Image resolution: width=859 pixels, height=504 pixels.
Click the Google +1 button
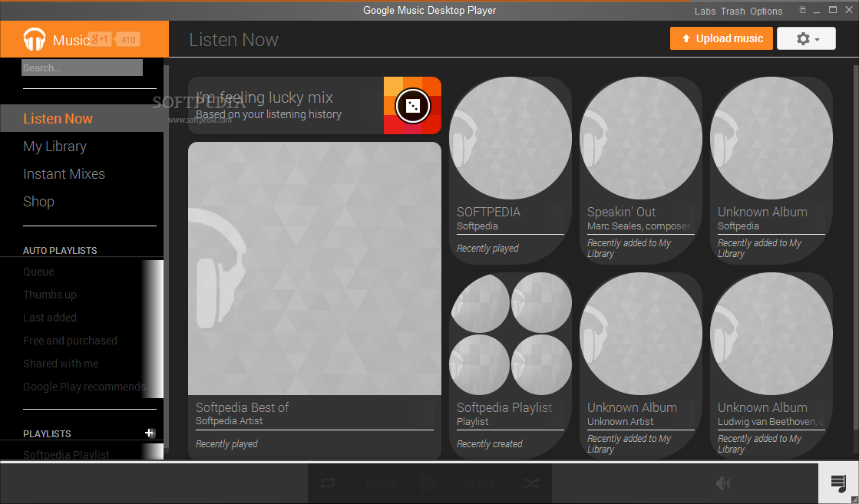pyautogui.click(x=100, y=39)
